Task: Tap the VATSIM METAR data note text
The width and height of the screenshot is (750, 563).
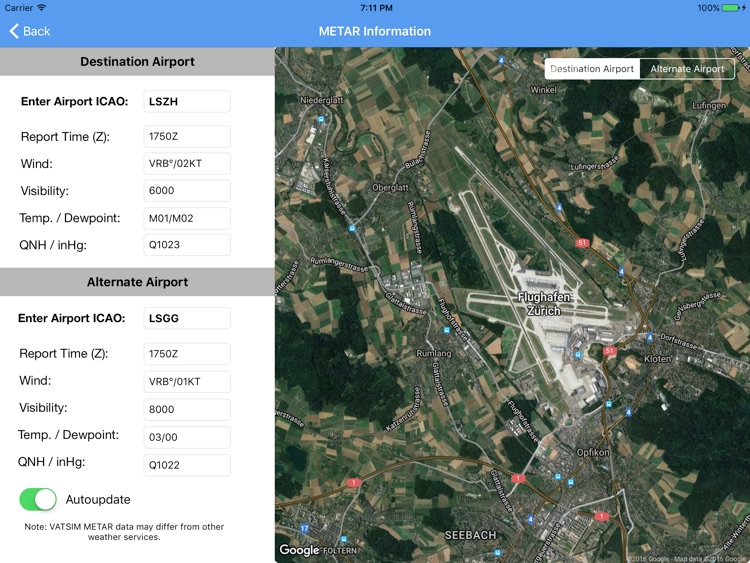Action: [x=124, y=532]
